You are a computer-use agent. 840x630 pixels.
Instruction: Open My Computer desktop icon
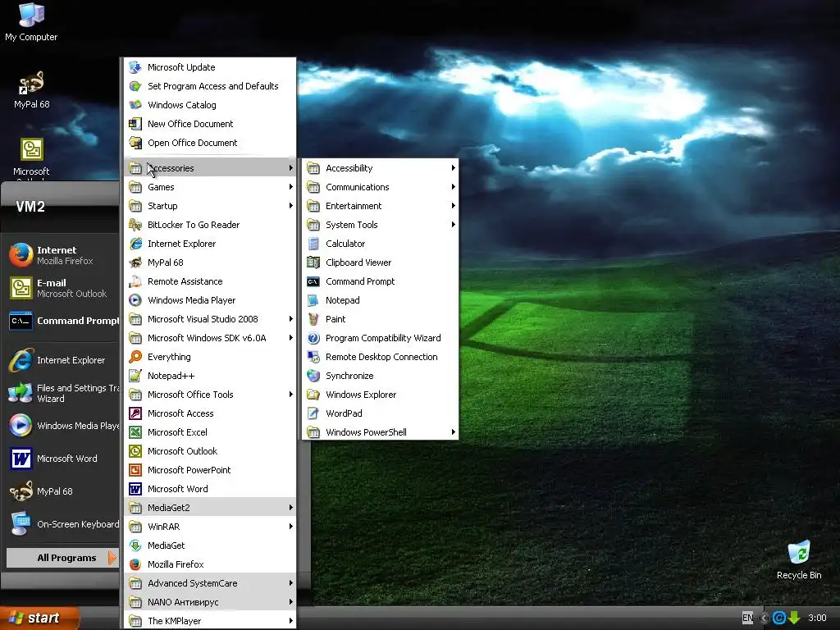pyautogui.click(x=31, y=15)
